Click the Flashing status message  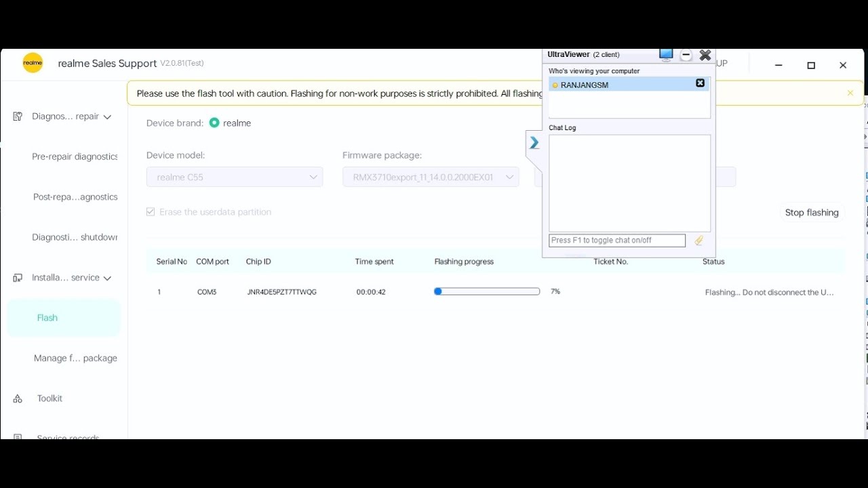[x=770, y=293]
